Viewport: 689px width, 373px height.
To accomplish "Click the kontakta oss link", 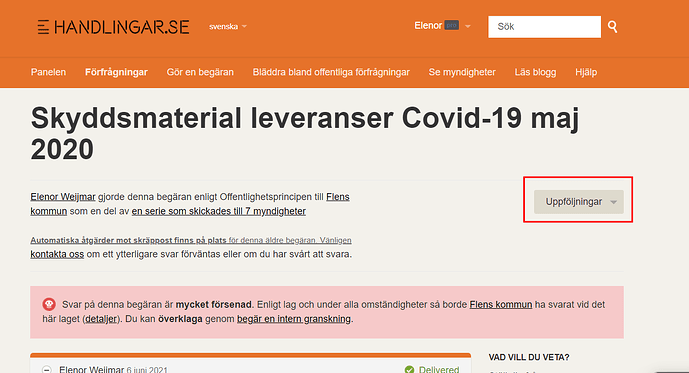I will (57, 254).
